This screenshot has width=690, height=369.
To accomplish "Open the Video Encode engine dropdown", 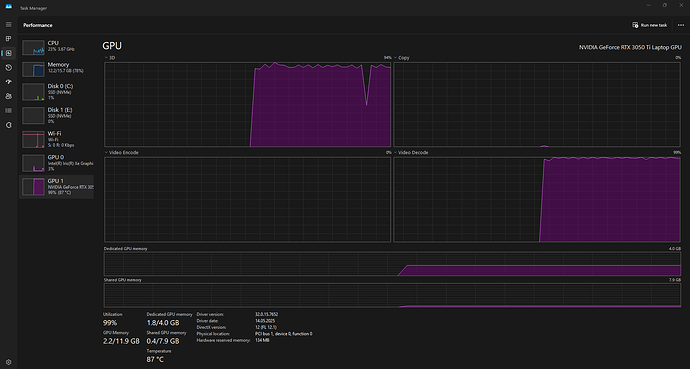I will coord(122,153).
